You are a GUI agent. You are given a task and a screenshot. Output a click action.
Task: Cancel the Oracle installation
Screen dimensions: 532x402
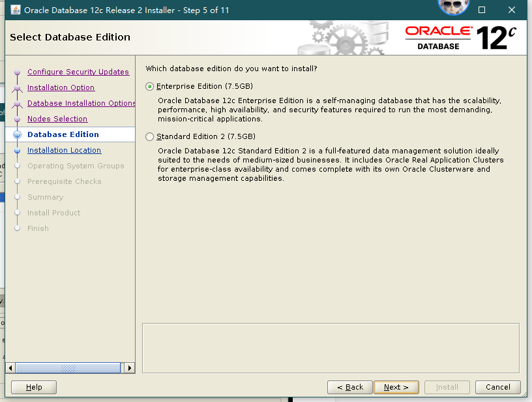(x=497, y=387)
